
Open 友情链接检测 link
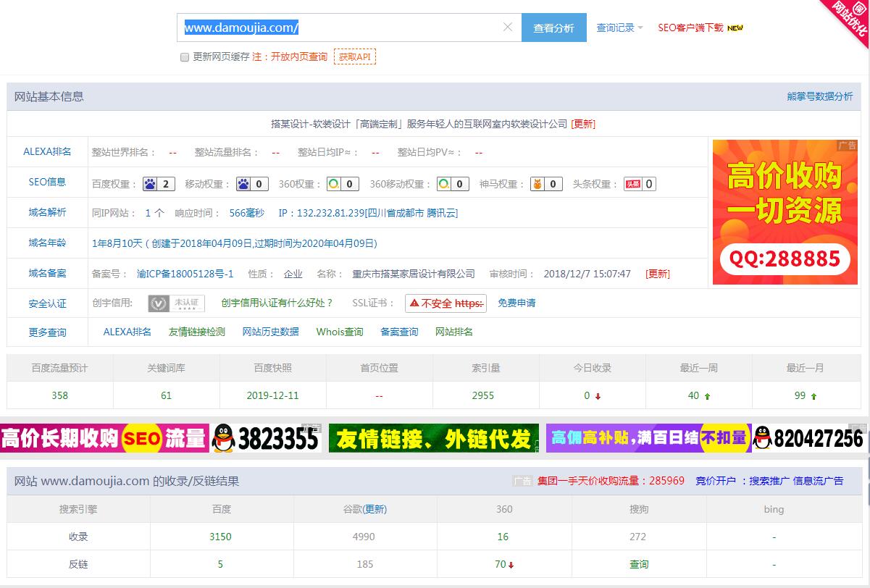pyautogui.click(x=197, y=332)
